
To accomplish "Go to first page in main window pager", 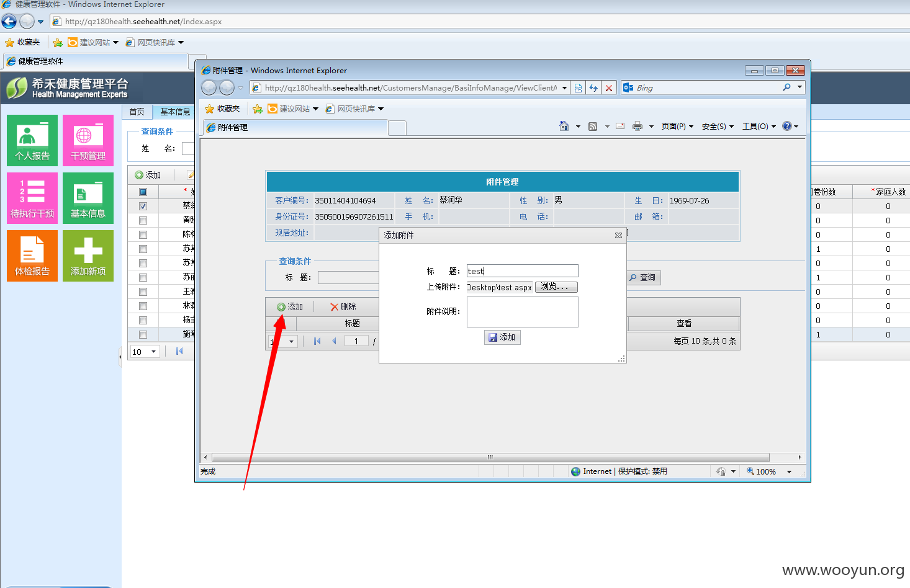I will pyautogui.click(x=179, y=351).
